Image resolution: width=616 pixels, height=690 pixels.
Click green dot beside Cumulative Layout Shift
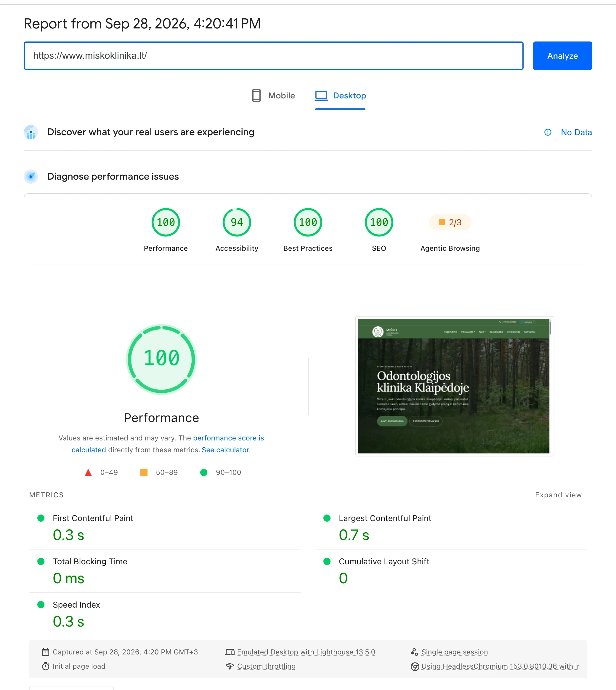pos(327,561)
